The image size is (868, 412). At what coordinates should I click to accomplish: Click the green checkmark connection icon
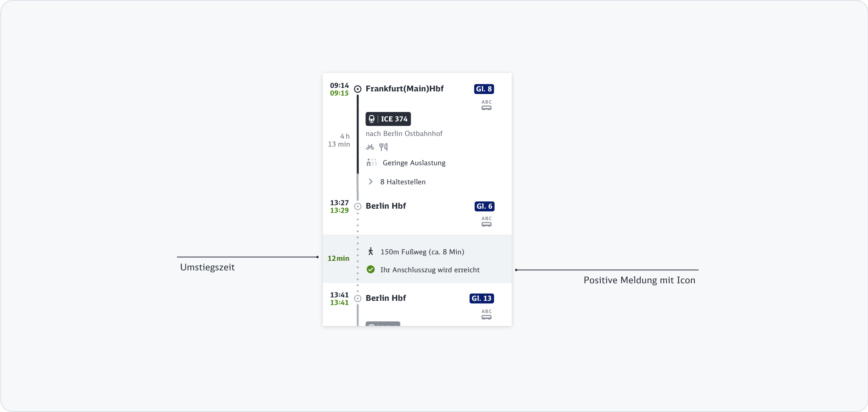tap(370, 270)
